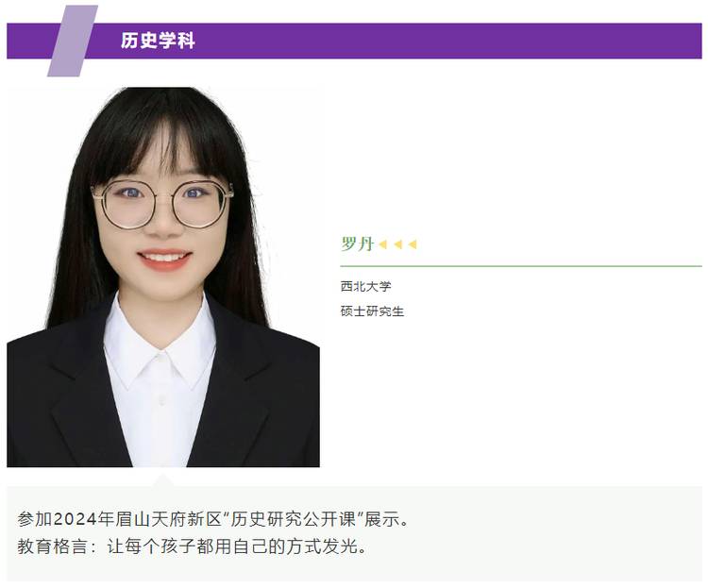Click the gray caption box background
Screen dimensions: 708x588
(x=354, y=534)
